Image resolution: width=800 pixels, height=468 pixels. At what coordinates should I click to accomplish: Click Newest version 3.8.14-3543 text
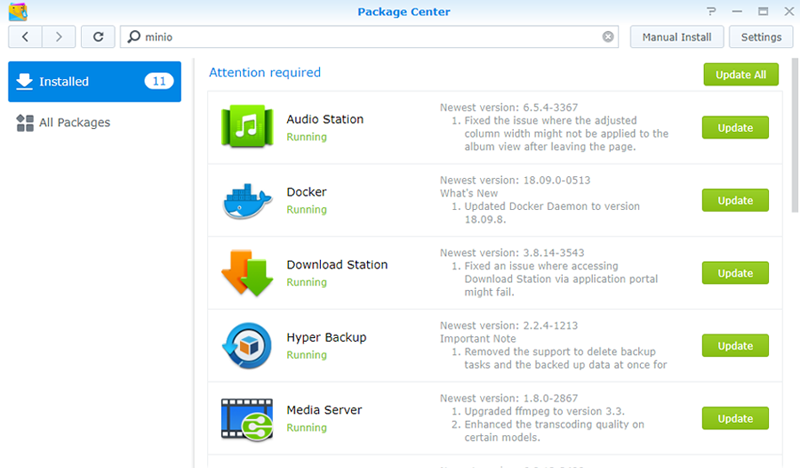coord(512,253)
